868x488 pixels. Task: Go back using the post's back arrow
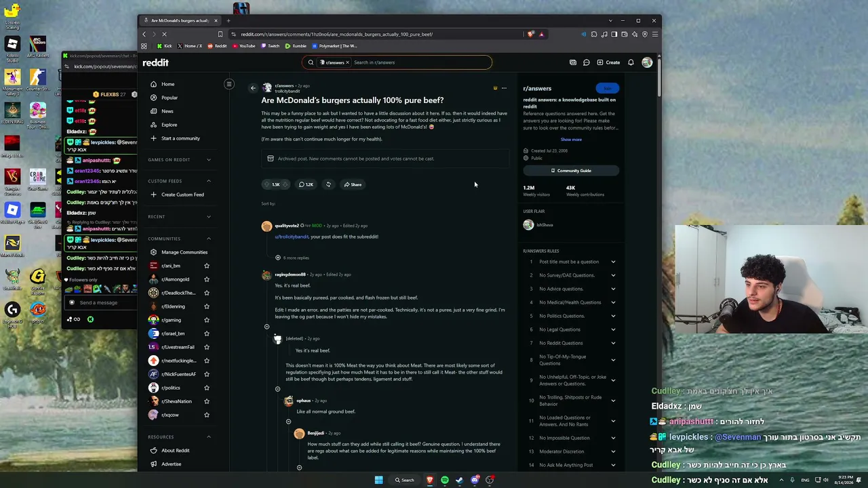253,88
